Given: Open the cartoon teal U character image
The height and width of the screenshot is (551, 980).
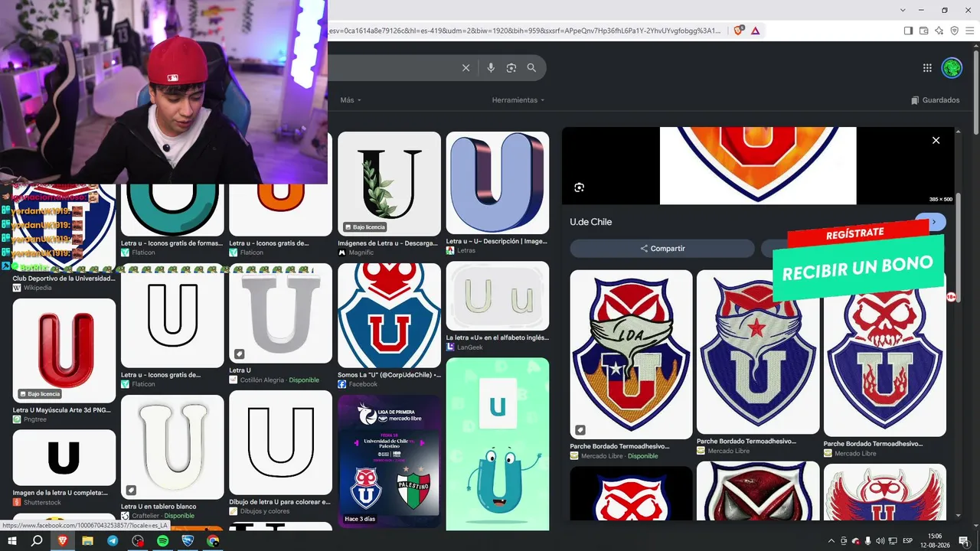Looking at the screenshot, I should coord(498,445).
